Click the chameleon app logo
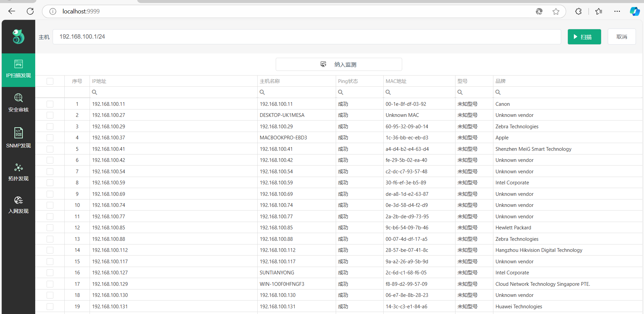This screenshot has width=644, height=314. [x=18, y=37]
